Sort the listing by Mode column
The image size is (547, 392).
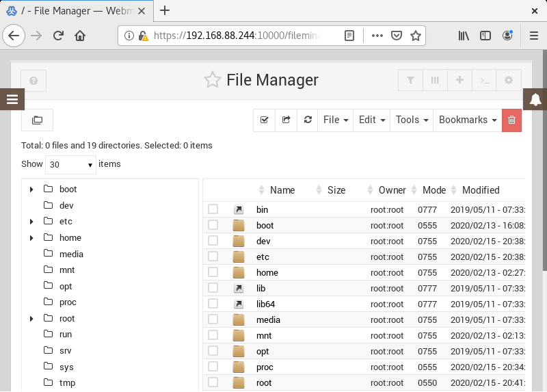click(434, 190)
